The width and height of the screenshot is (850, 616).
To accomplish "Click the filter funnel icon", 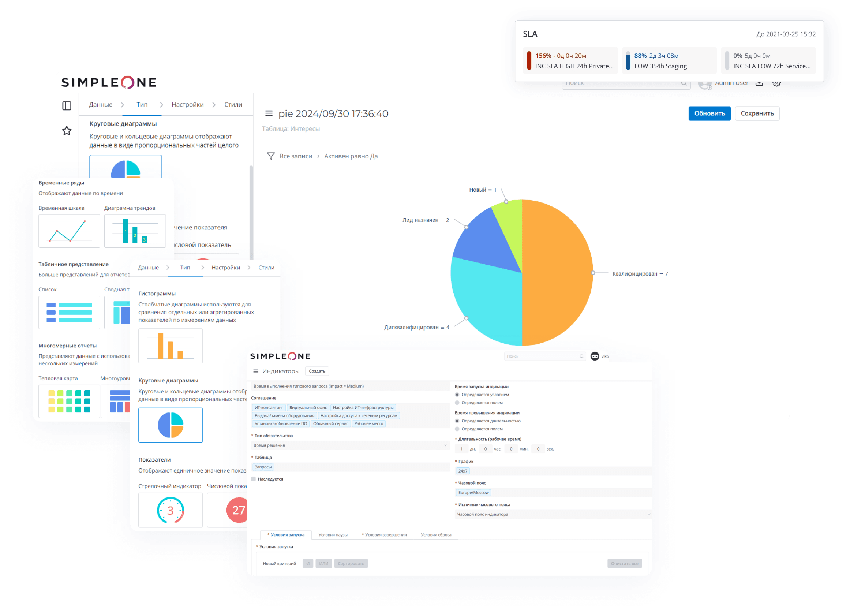I will coord(271,156).
